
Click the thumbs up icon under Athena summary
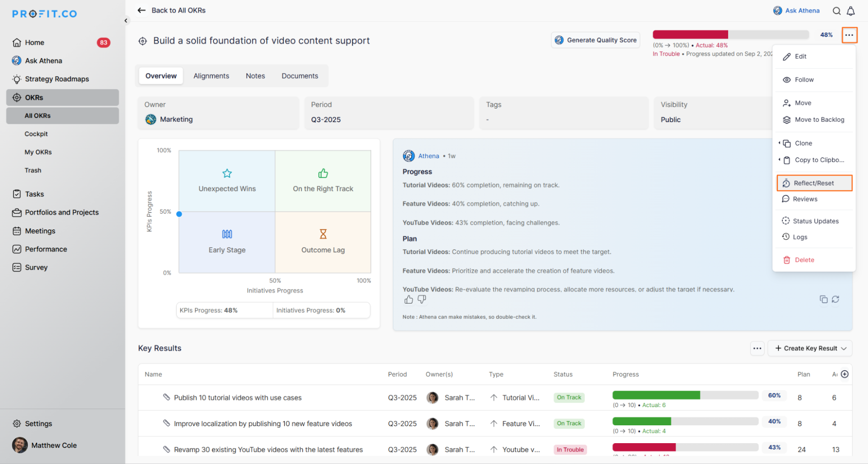point(409,299)
